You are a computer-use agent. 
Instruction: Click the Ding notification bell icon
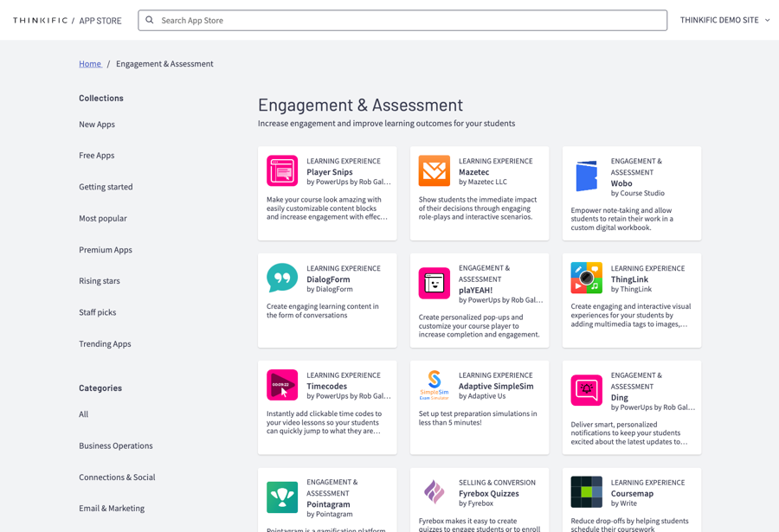point(586,390)
